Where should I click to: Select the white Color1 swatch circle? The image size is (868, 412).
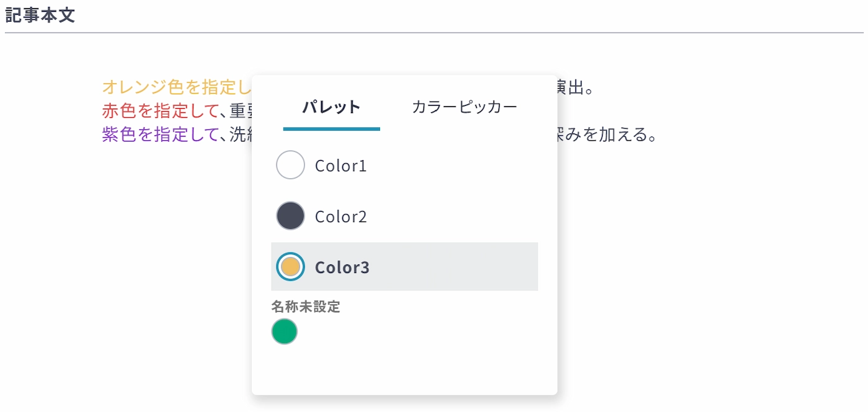pyautogui.click(x=290, y=165)
